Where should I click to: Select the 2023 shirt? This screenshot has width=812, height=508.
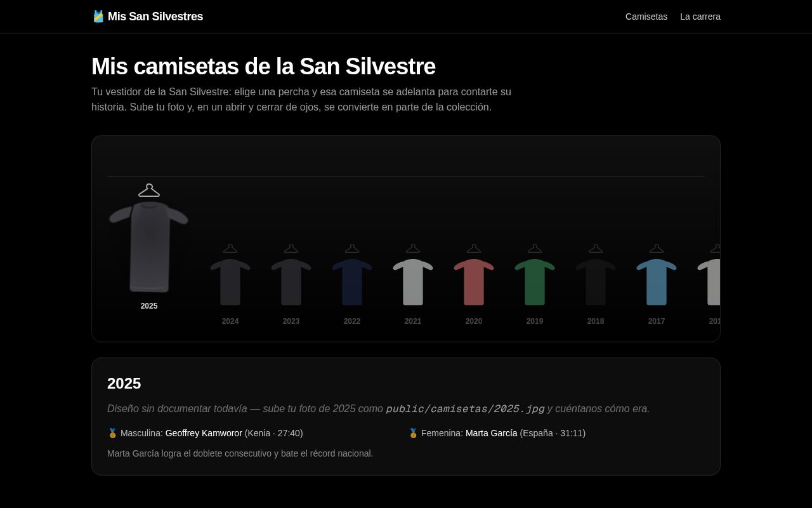(x=291, y=282)
